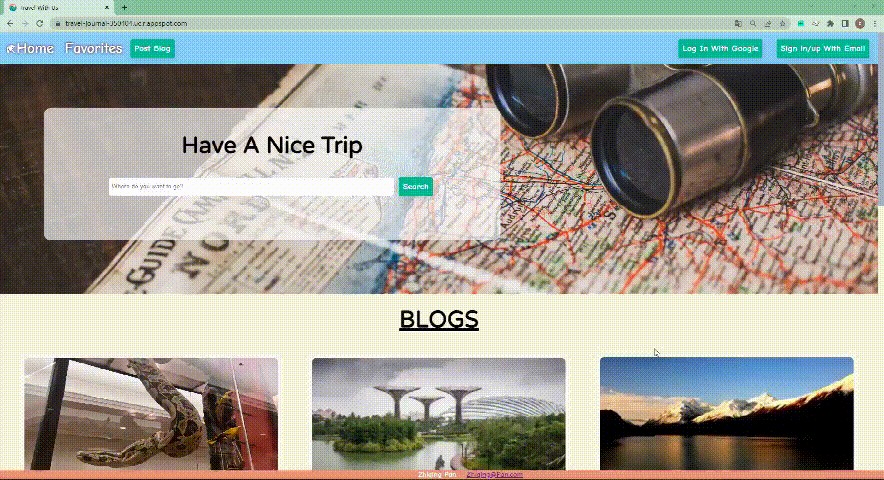884x480 pixels.
Task: Open the Gardens by the Bay blog image
Action: point(439,413)
